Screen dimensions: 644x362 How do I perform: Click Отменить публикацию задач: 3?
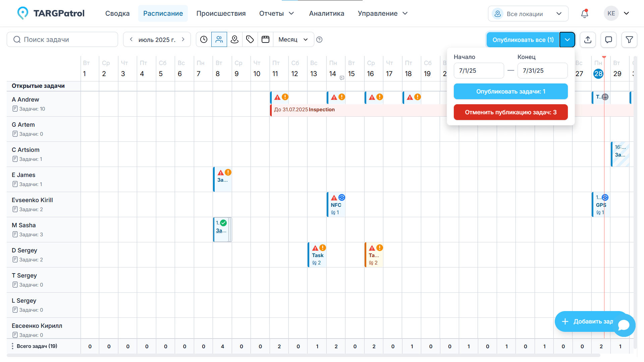[511, 112]
